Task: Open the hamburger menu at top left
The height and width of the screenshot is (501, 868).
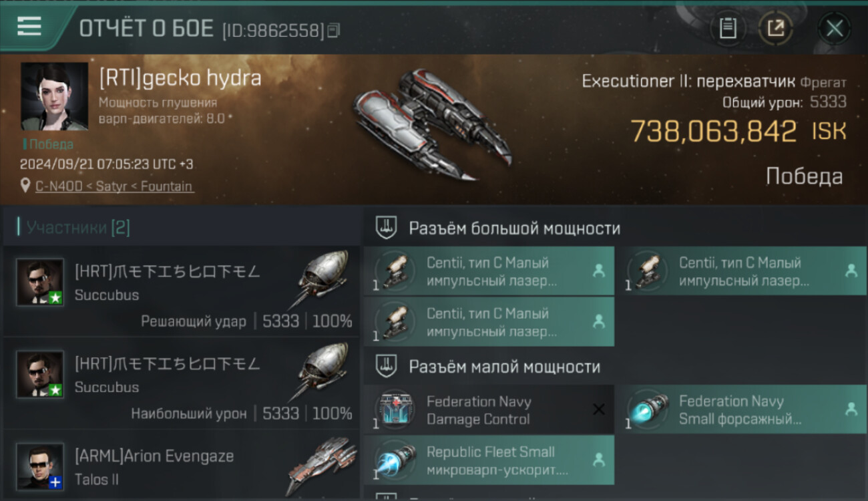Action: (x=29, y=27)
